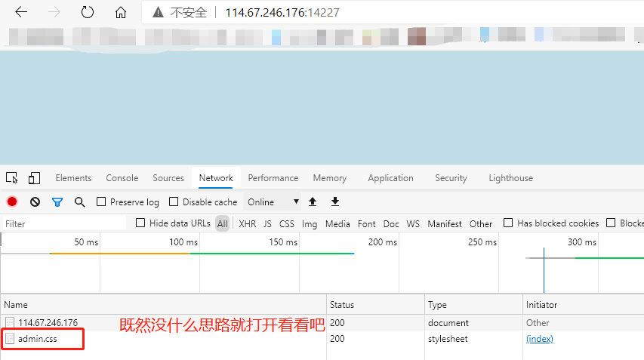Sort requests by the Type column header
The height and width of the screenshot is (360, 644).
[x=473, y=305]
